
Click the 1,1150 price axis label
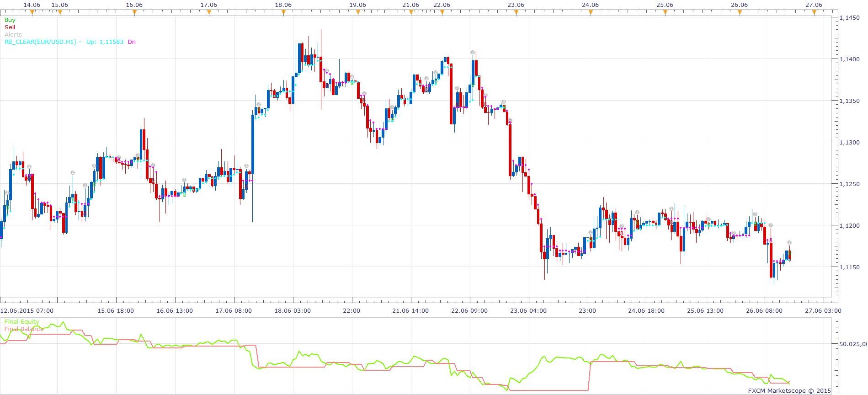(x=850, y=267)
